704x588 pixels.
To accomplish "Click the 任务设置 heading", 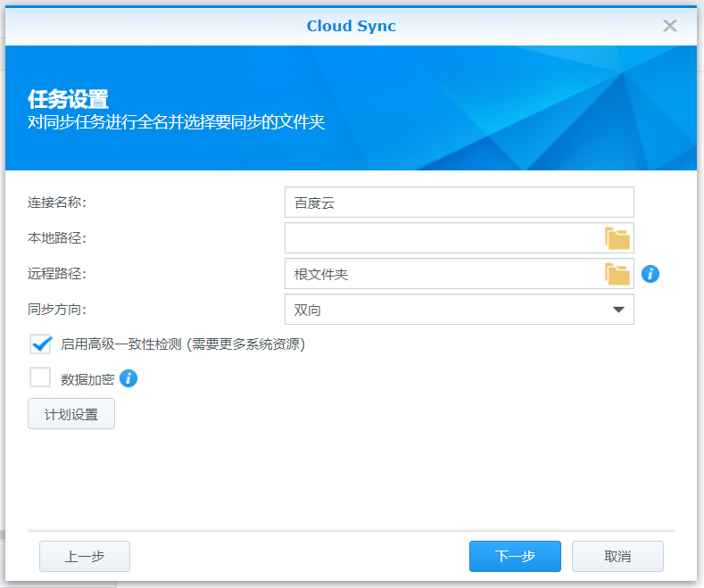I will [x=68, y=99].
